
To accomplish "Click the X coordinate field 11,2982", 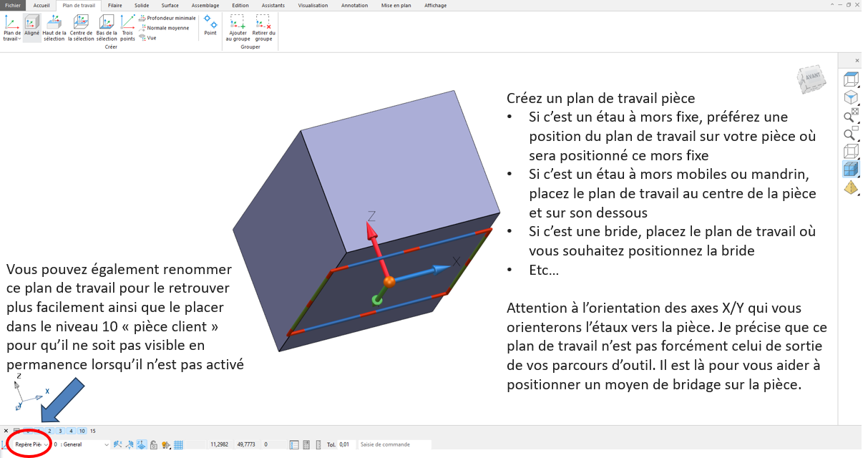I will click(x=220, y=444).
